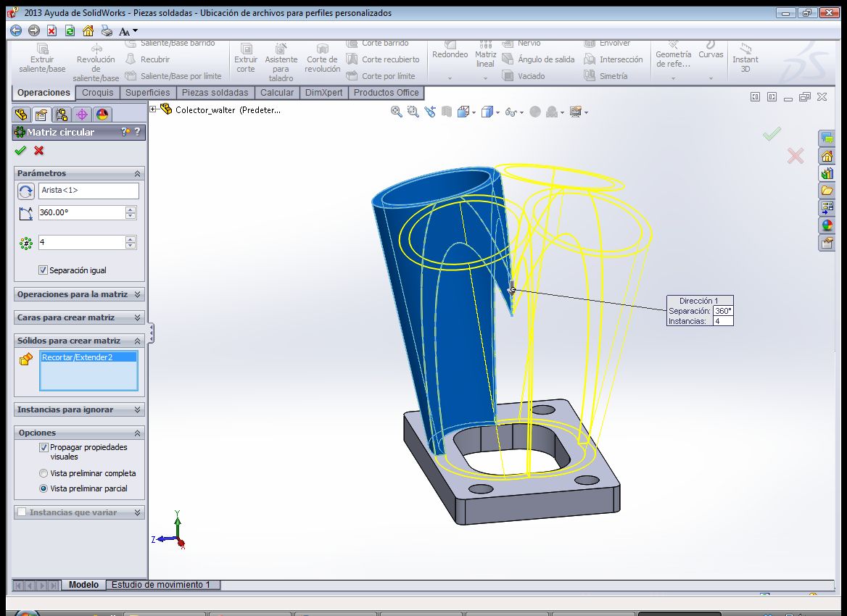This screenshot has height=616, width=847.
Task: Print the help topic
Action: coord(107,30)
